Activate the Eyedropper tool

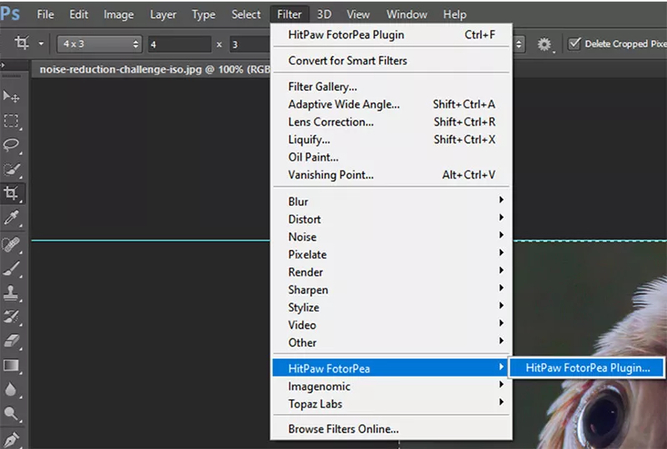(12, 218)
